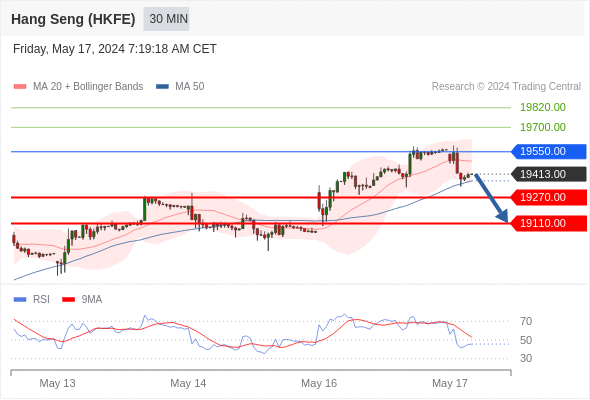Click the MA 20 Bollinger Bands legend swatch
Image resolution: width=590 pixels, height=400 pixels.
point(20,87)
